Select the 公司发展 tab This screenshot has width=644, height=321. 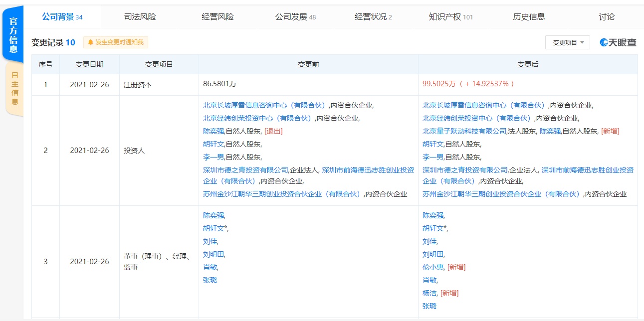click(x=295, y=17)
